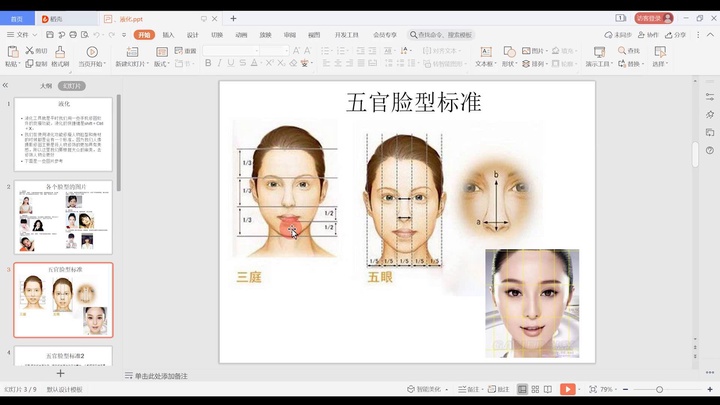Copy selection with 复制
720x405 pixels.
click(36, 64)
